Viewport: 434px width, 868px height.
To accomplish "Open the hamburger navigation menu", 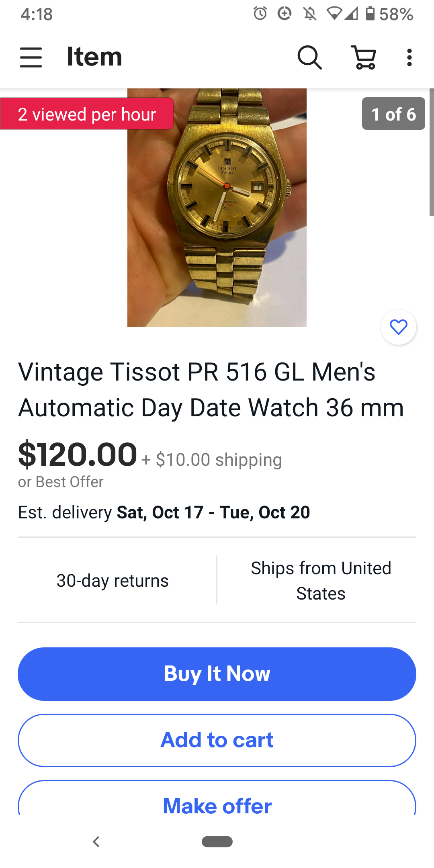I will click(31, 57).
